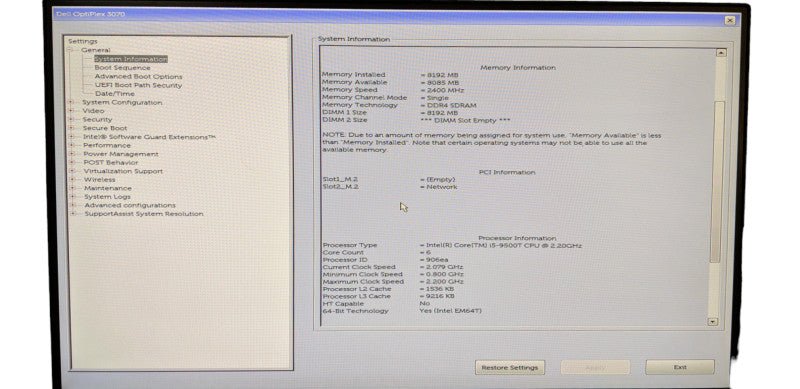Expand the Maintenance node
Image resolution: width=800 pixels, height=389 pixels.
tap(72, 188)
